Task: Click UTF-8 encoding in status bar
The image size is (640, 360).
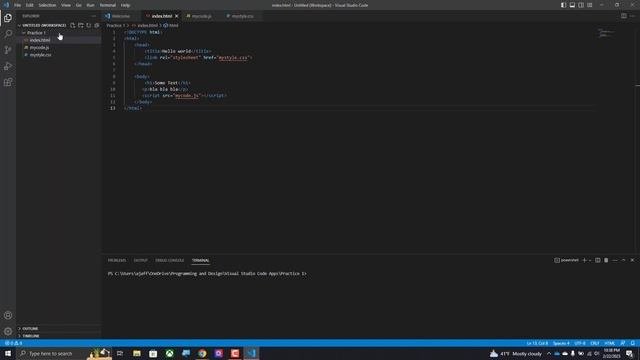Action: 580,343
